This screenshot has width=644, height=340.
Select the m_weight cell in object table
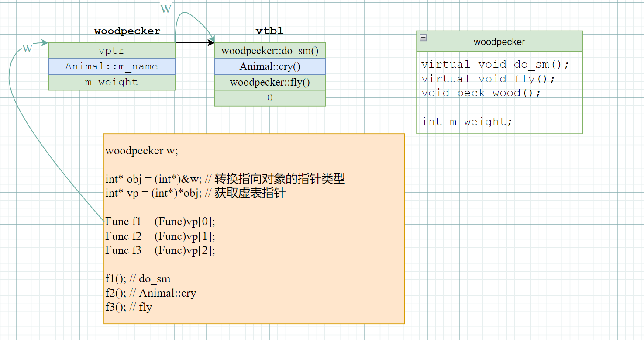[x=112, y=82]
